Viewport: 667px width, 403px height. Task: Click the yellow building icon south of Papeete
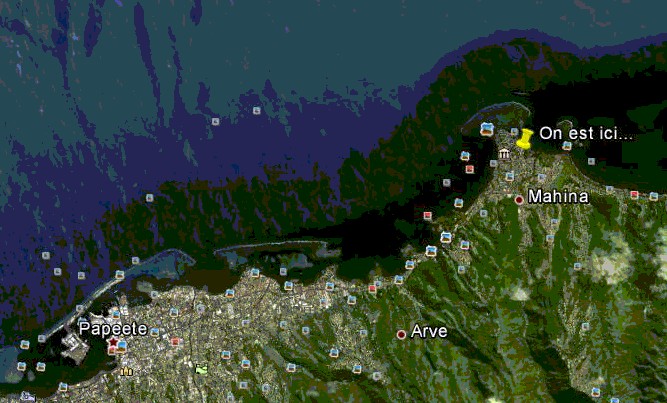[126, 372]
